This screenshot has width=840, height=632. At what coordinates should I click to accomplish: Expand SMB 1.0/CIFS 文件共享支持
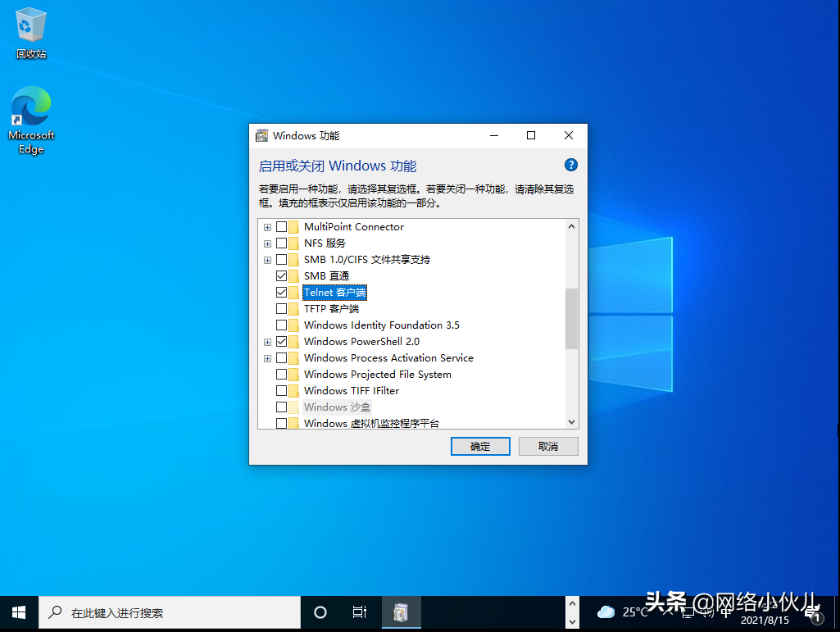pos(267,259)
